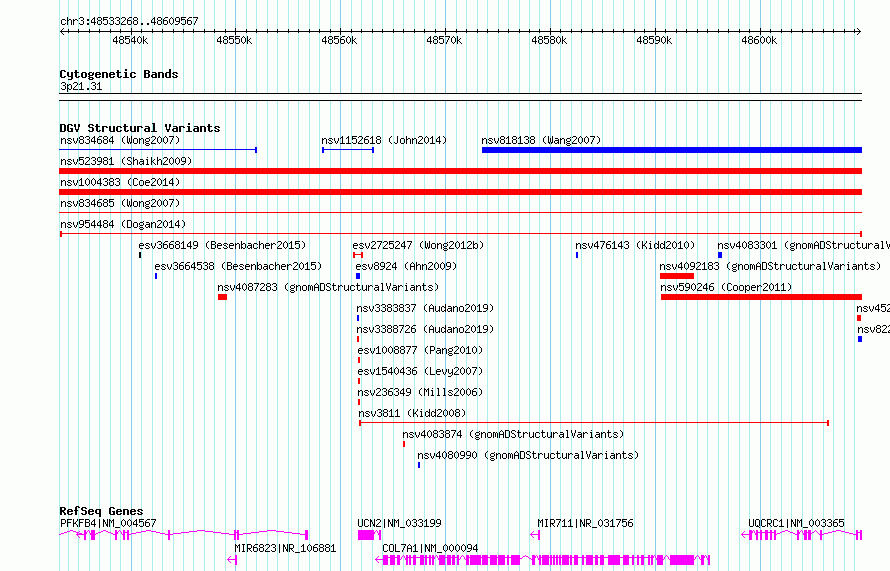The height and width of the screenshot is (571, 890).
Task: Click the blue bar of nsv818138
Action: pos(672,150)
